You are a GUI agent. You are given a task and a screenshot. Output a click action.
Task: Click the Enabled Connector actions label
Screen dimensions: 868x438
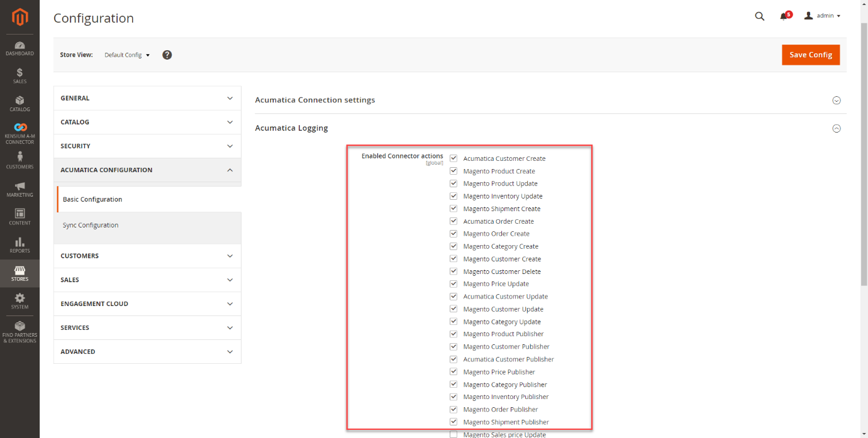click(x=402, y=156)
